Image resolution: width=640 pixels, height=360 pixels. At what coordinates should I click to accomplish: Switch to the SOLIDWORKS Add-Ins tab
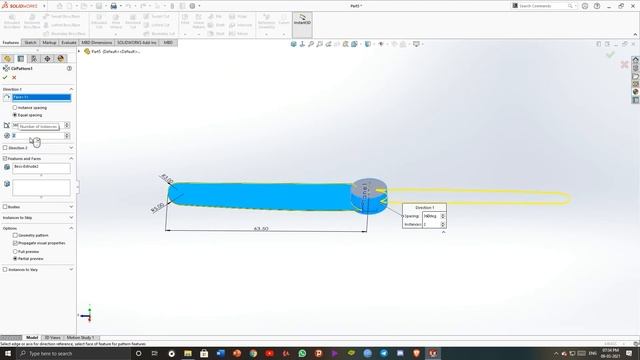tap(137, 42)
